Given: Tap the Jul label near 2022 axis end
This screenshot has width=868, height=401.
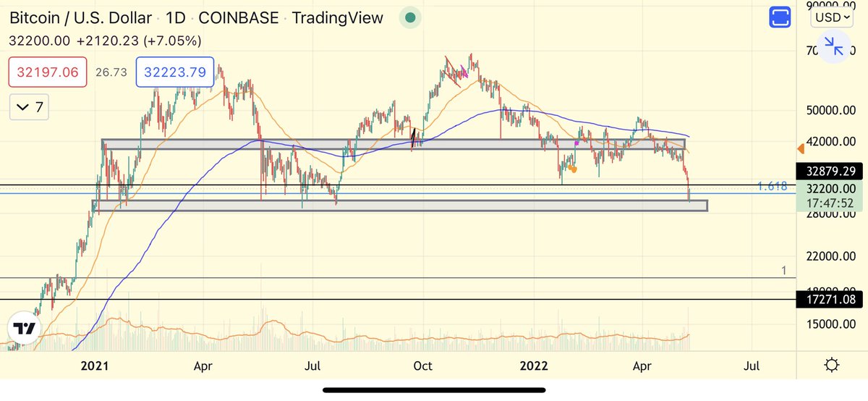Looking at the screenshot, I should pyautogui.click(x=751, y=366).
